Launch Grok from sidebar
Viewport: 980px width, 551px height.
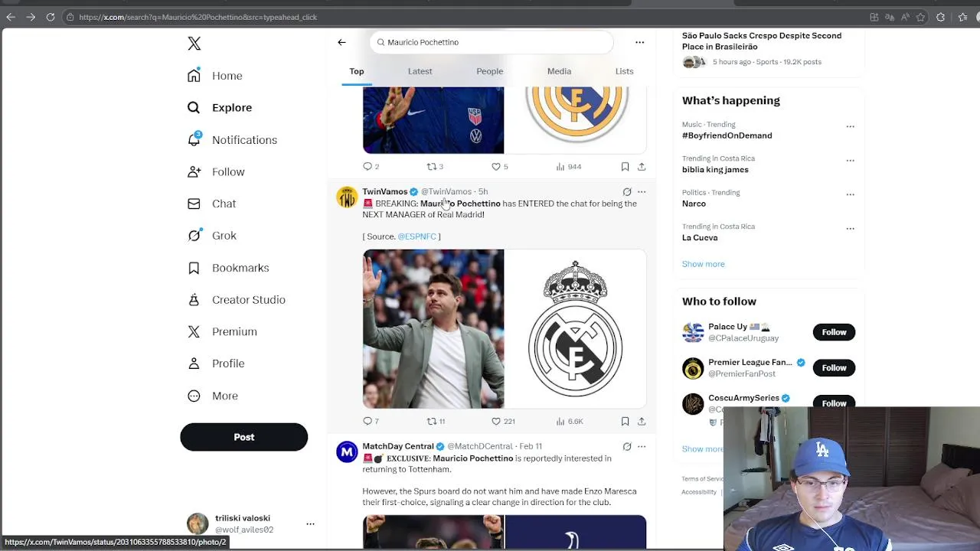tap(212, 236)
